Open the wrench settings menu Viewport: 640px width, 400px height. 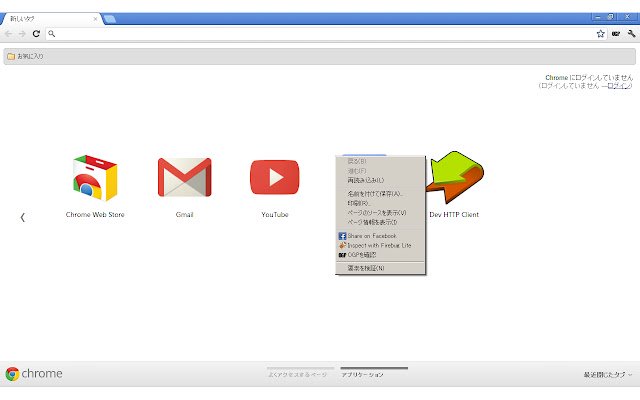click(631, 34)
